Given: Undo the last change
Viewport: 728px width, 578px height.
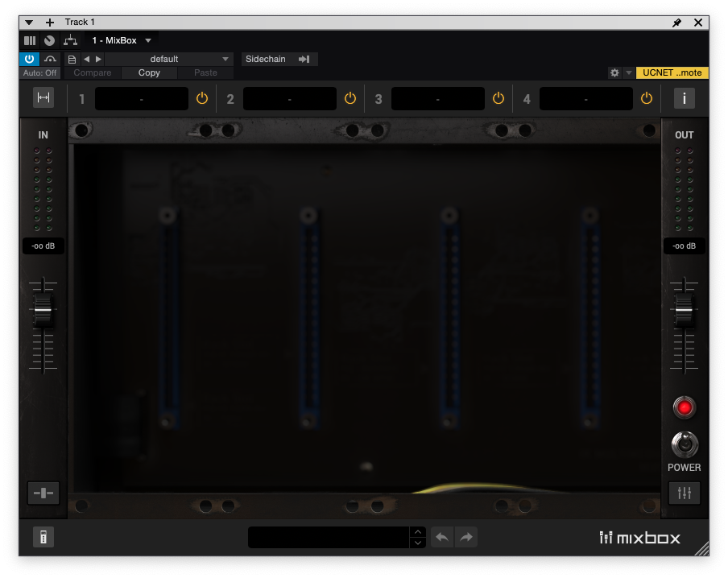Looking at the screenshot, I should pos(442,537).
